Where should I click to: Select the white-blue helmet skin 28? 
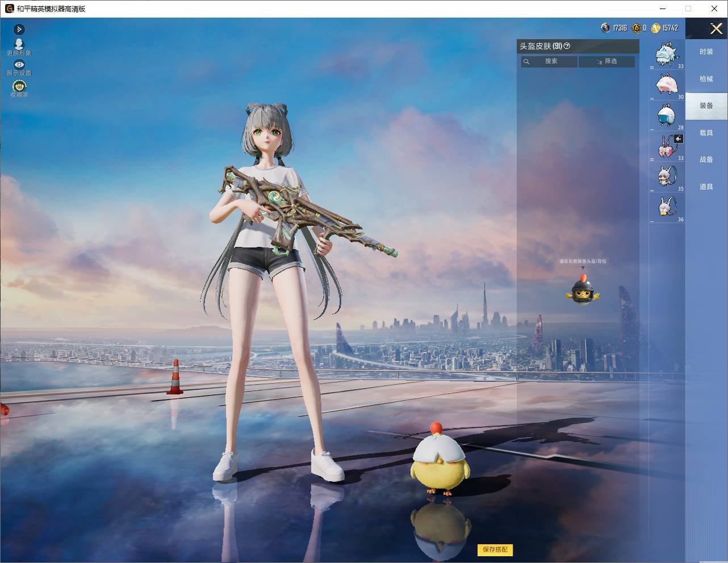(x=667, y=116)
